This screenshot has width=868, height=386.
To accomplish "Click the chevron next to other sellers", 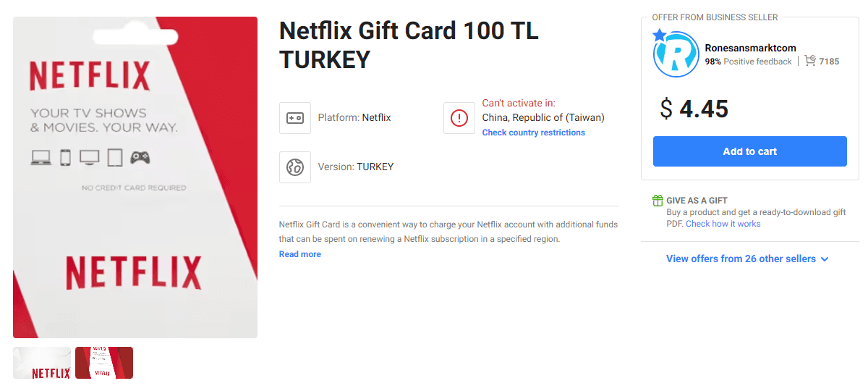I will pos(825,259).
